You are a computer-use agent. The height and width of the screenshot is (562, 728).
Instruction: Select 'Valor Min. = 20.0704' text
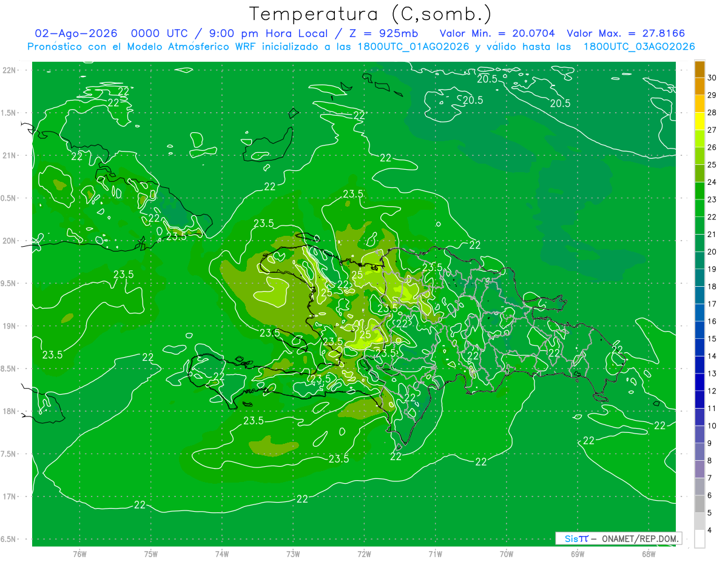coord(496,33)
